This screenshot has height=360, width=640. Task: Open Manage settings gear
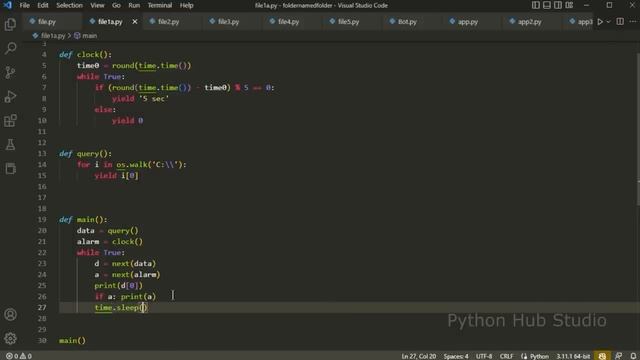coord(10,338)
